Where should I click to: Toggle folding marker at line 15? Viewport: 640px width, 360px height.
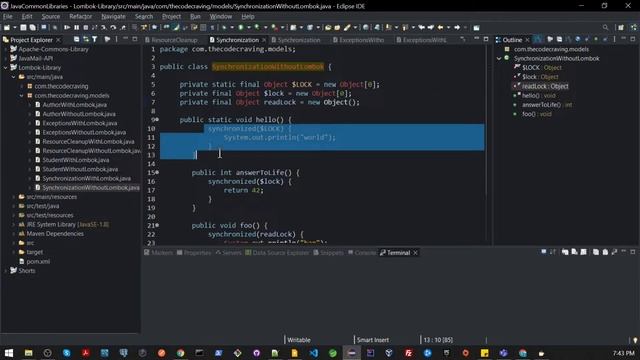(158, 173)
